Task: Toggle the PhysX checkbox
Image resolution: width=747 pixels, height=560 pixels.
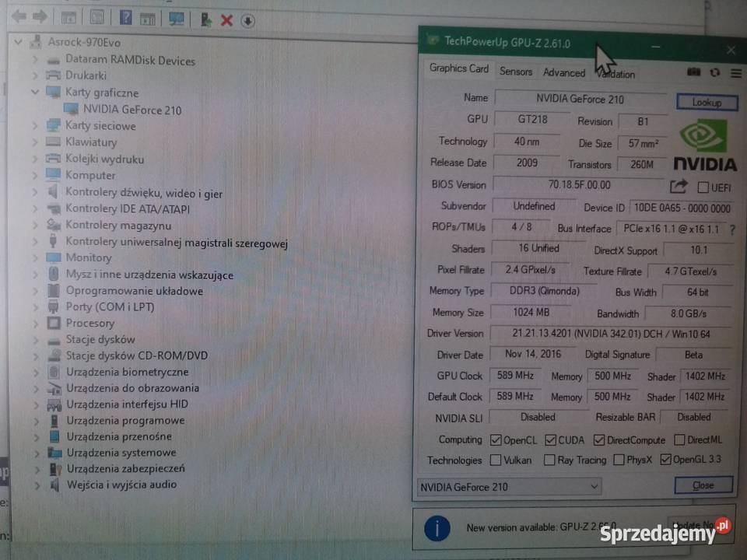Action: tap(619, 460)
